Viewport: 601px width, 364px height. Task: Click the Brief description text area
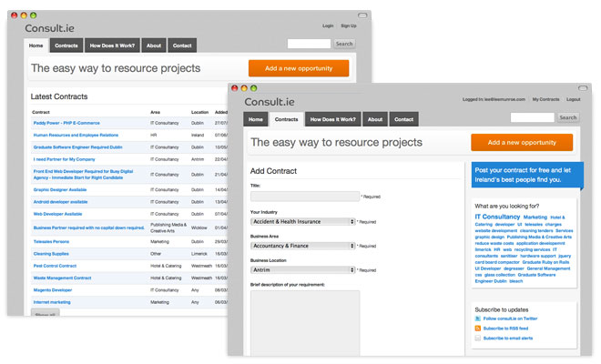[x=305, y=323]
